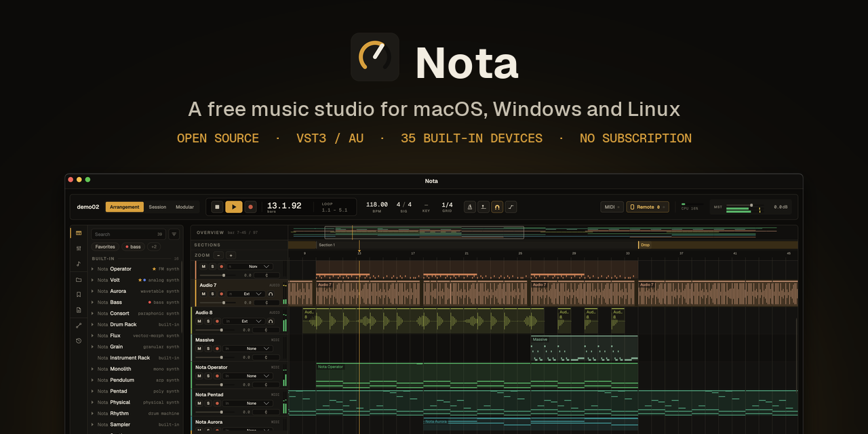Open the instruments browser sidebar icon
The width and height of the screenshot is (868, 434).
(x=79, y=233)
